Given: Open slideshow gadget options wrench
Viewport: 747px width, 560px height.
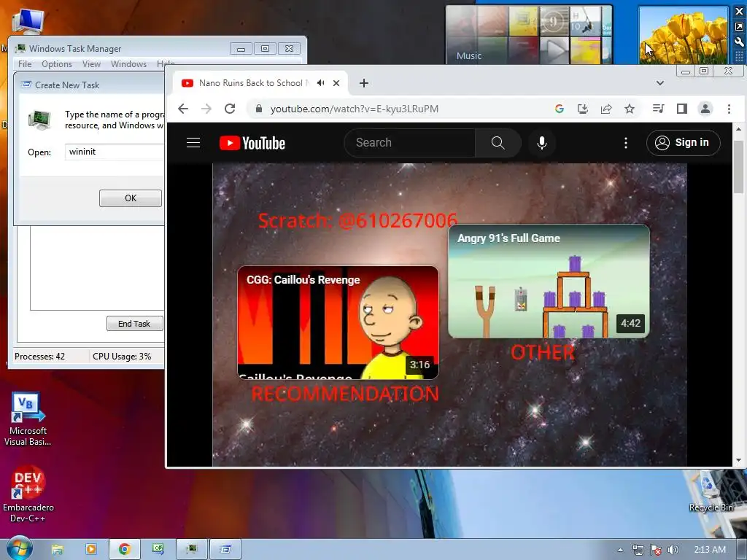Looking at the screenshot, I should pos(740,42).
